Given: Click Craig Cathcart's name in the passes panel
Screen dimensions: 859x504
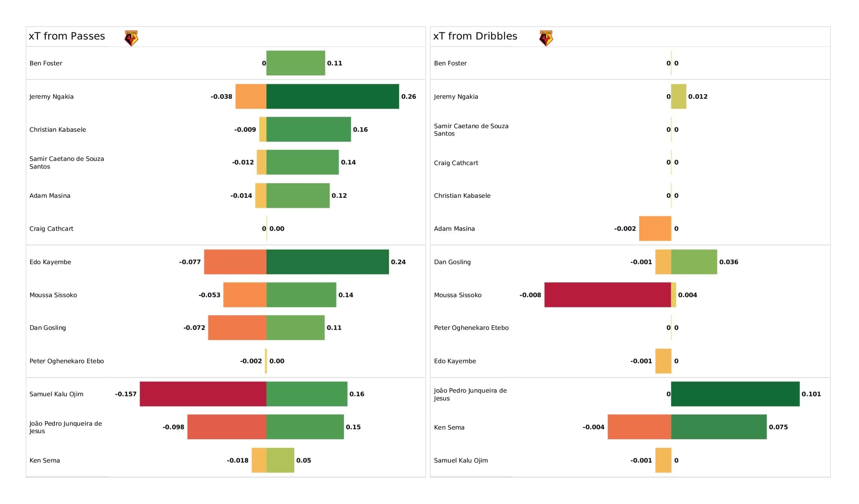Looking at the screenshot, I should pos(51,229).
